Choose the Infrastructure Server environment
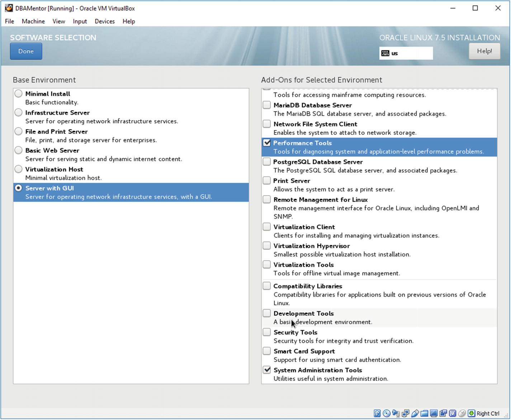This screenshot has height=420, width=511. point(18,113)
